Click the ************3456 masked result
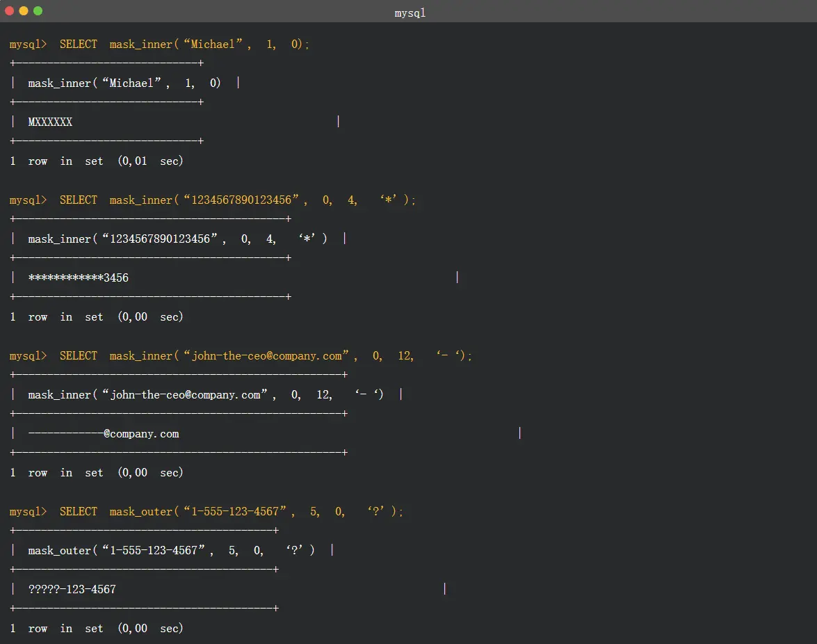The width and height of the screenshot is (817, 644). coord(78,277)
